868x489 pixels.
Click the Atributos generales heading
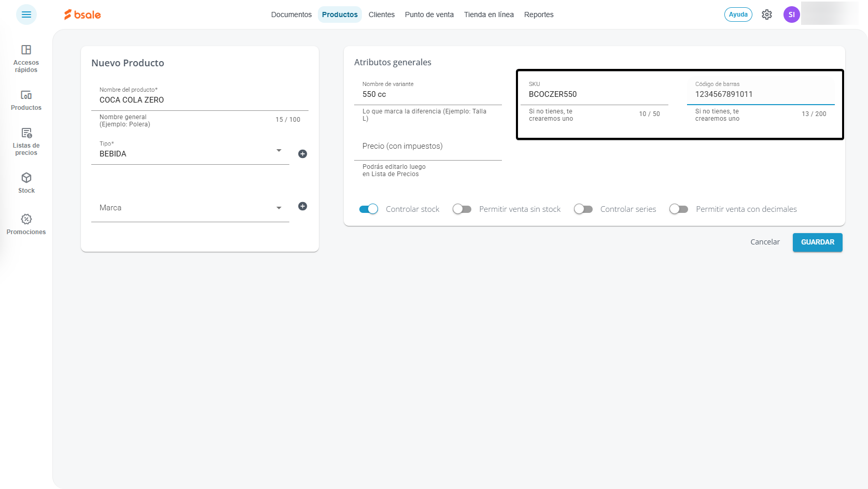click(393, 62)
